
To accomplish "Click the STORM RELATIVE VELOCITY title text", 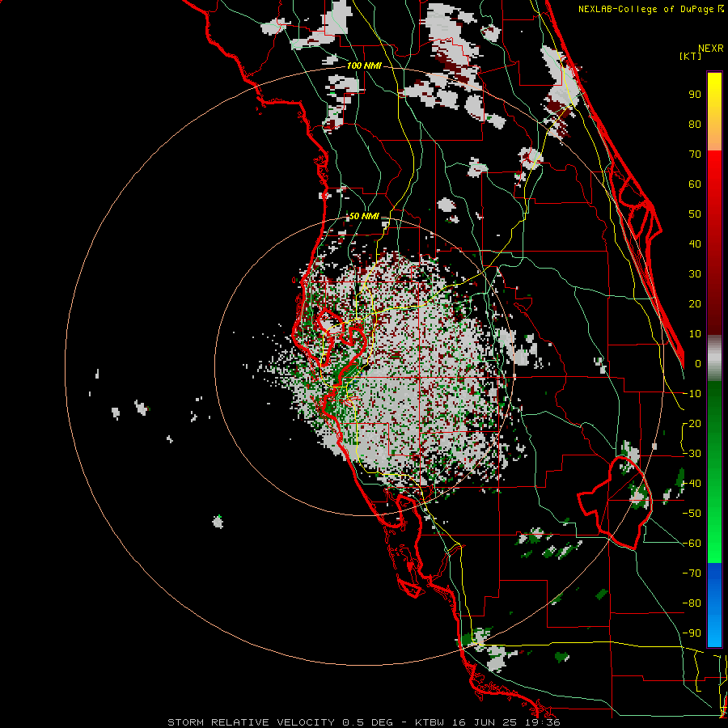I will (251, 722).
